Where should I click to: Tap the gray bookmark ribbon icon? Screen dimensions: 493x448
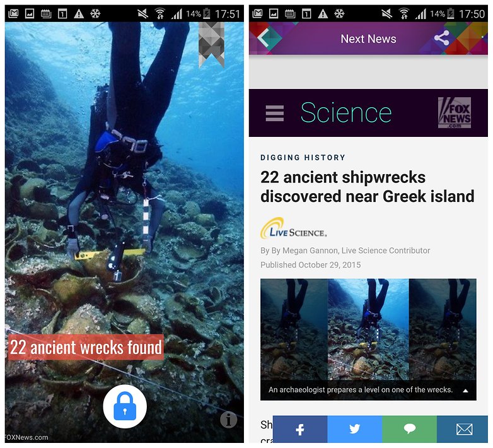[x=211, y=45]
